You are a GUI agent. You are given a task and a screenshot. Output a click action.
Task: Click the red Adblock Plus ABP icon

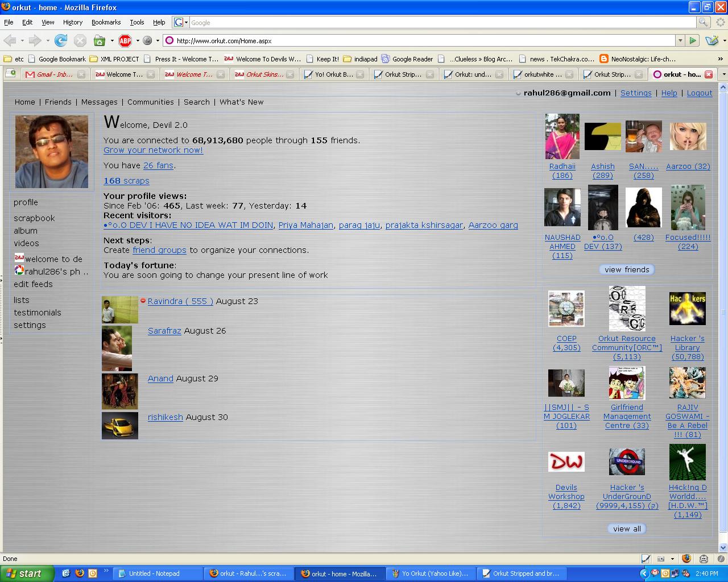pos(125,40)
